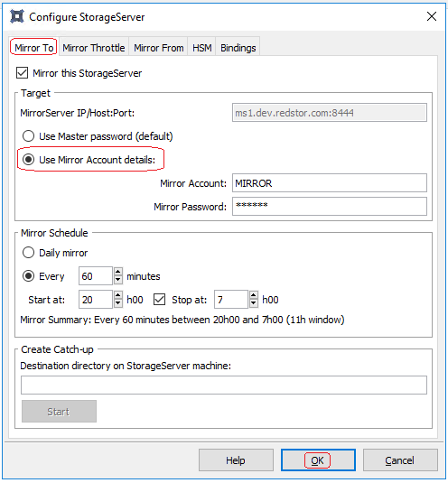Confirm settings with the OK button
The image size is (448, 483).
pos(318,460)
